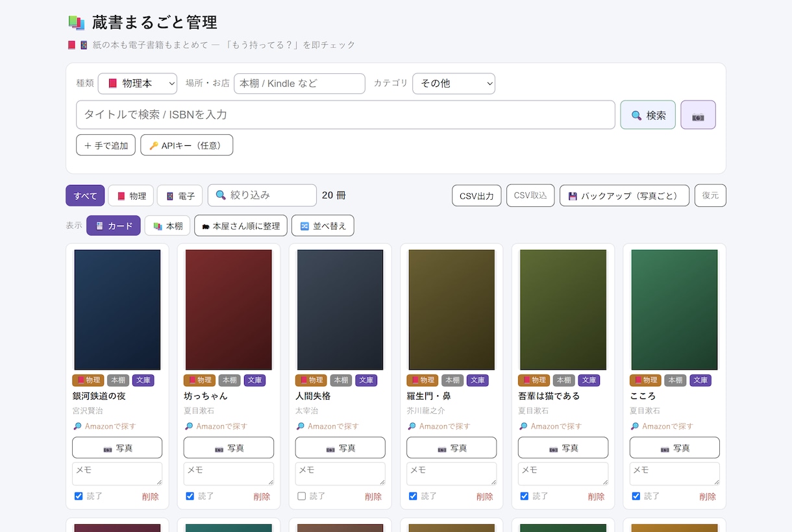Toggle 読了 checkbox for こころ
This screenshot has width=792, height=532.
coord(636,496)
